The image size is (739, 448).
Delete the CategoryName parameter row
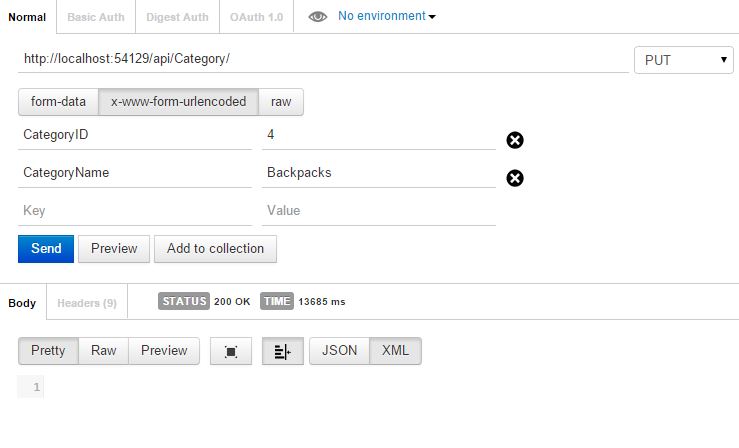coord(515,178)
